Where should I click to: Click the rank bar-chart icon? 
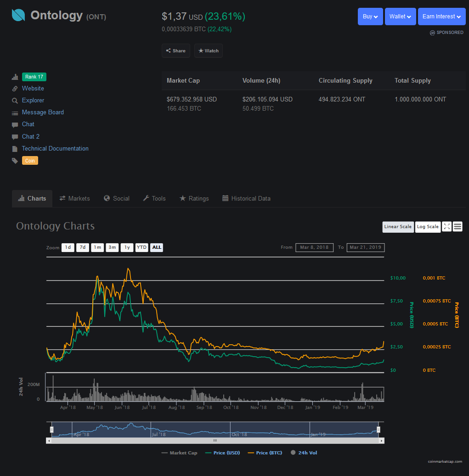click(15, 77)
